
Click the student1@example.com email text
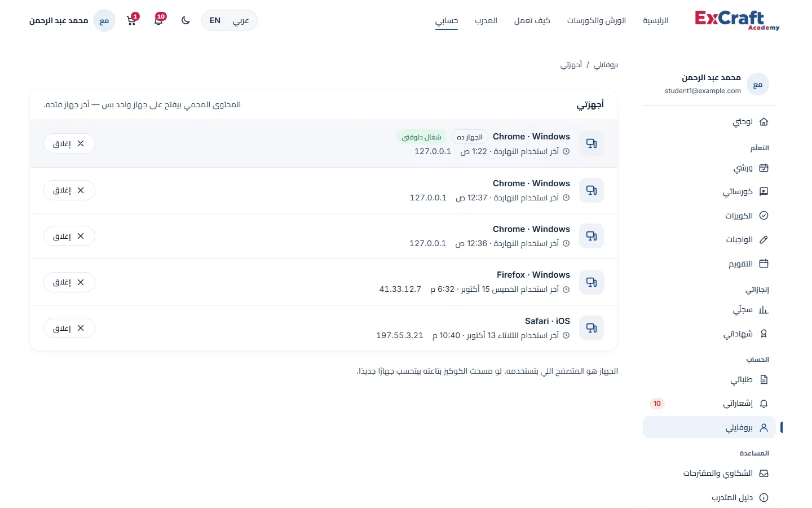point(703,91)
